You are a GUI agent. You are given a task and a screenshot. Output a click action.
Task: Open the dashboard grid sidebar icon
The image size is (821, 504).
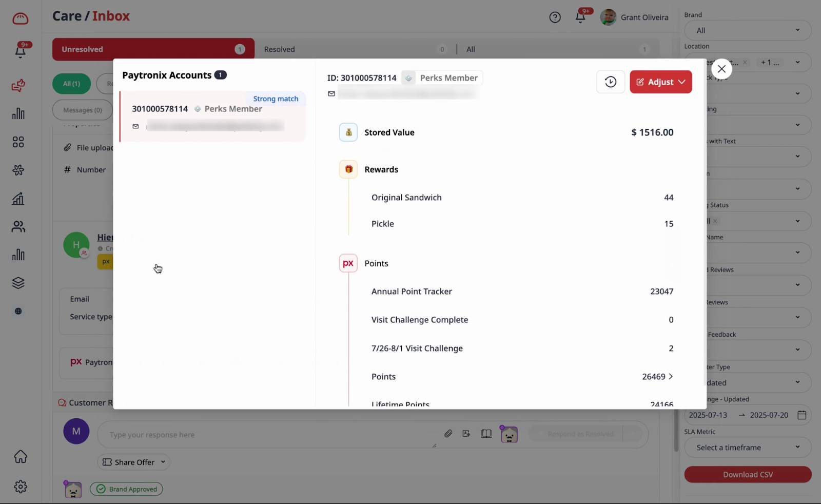point(18,142)
